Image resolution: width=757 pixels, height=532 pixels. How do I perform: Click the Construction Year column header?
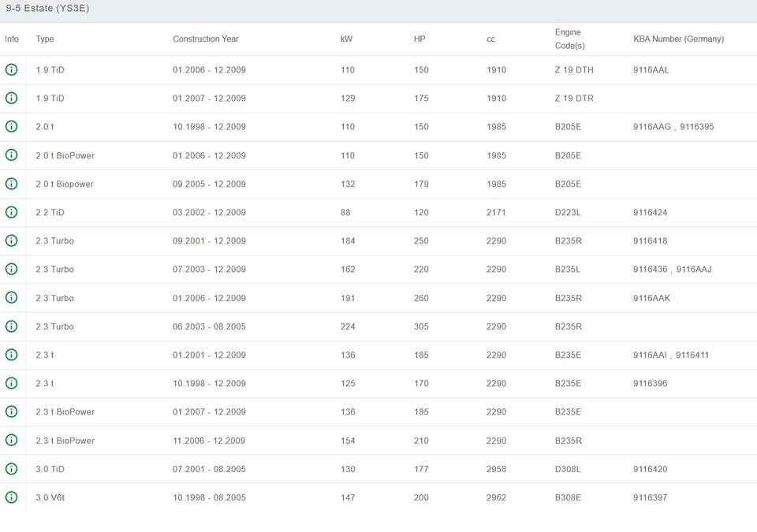pyautogui.click(x=206, y=39)
